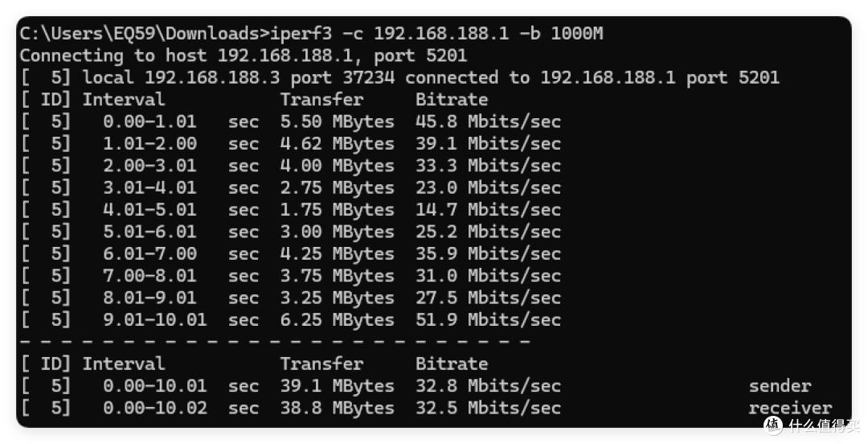Click the 'sender' label in summary
Image resolution: width=868 pixels, height=444 pixels.
[x=780, y=386]
